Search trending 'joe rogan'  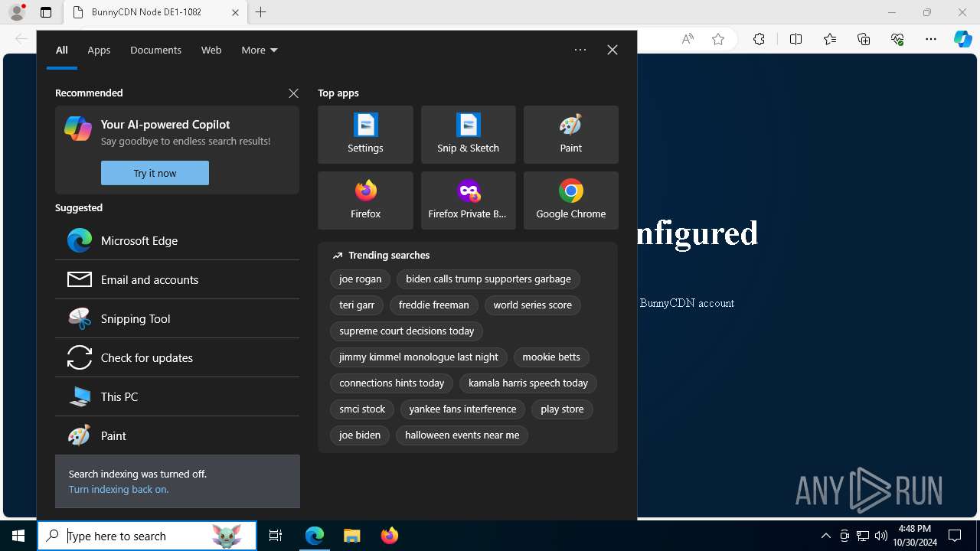361,279
